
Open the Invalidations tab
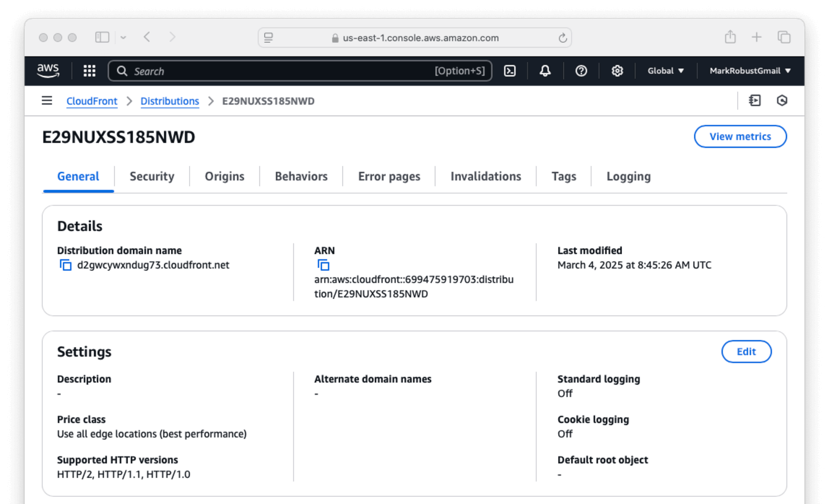[x=486, y=177]
